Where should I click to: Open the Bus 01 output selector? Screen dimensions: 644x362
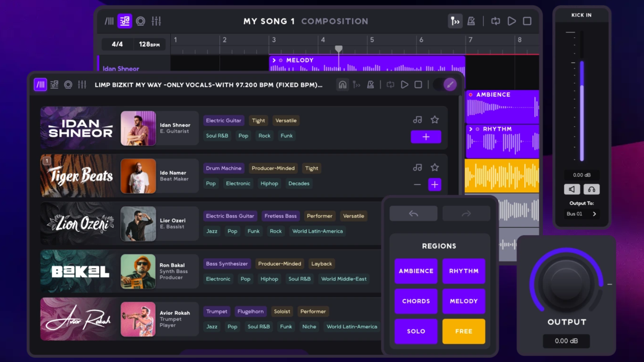(582, 214)
